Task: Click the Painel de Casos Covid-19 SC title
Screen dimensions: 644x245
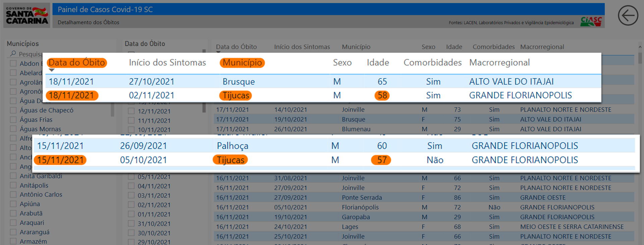Action: pos(105,9)
